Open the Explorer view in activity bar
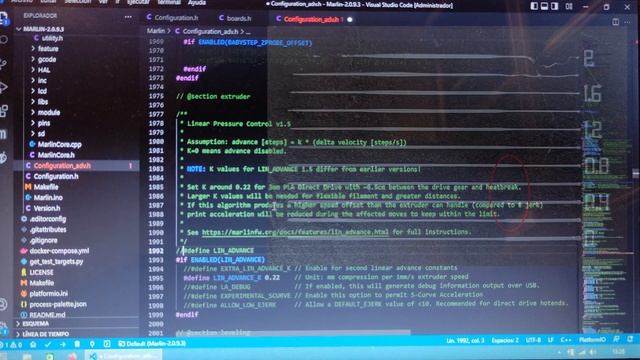640x360 pixels. 3,18
